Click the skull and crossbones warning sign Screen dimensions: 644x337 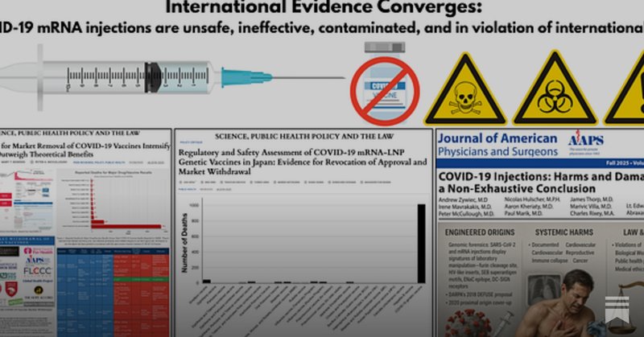(465, 88)
